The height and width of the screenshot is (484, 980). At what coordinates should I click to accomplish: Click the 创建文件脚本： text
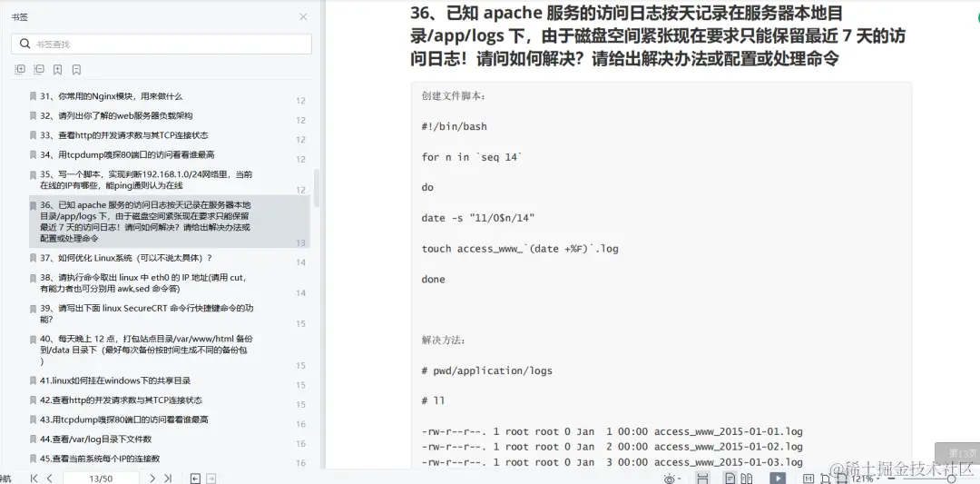pyautogui.click(x=454, y=95)
